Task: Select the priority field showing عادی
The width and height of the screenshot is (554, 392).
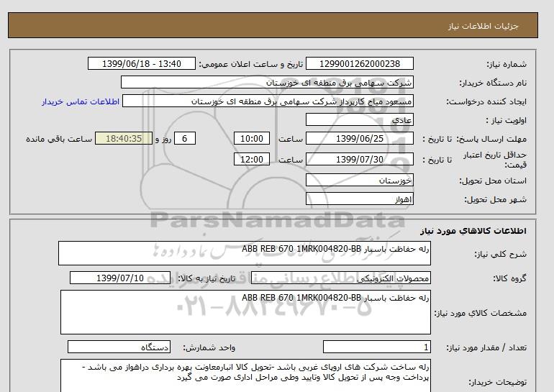Action: (360, 120)
